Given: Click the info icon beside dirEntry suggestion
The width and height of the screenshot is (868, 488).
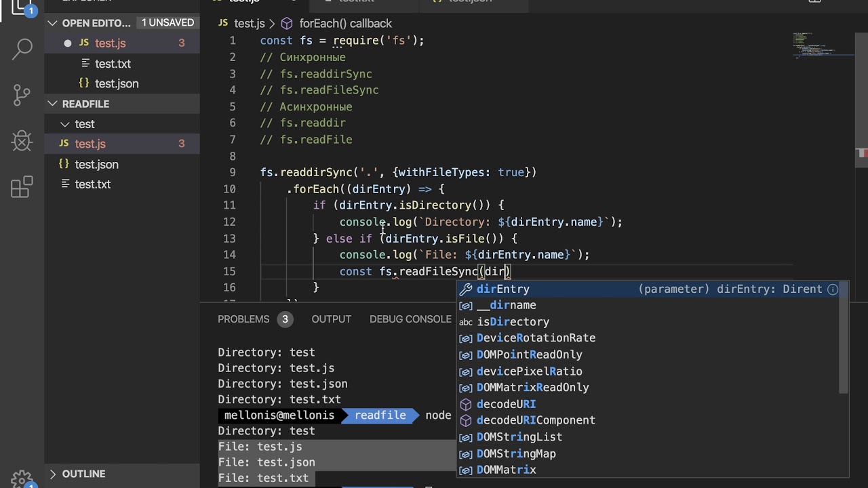Looking at the screenshot, I should 833,289.
